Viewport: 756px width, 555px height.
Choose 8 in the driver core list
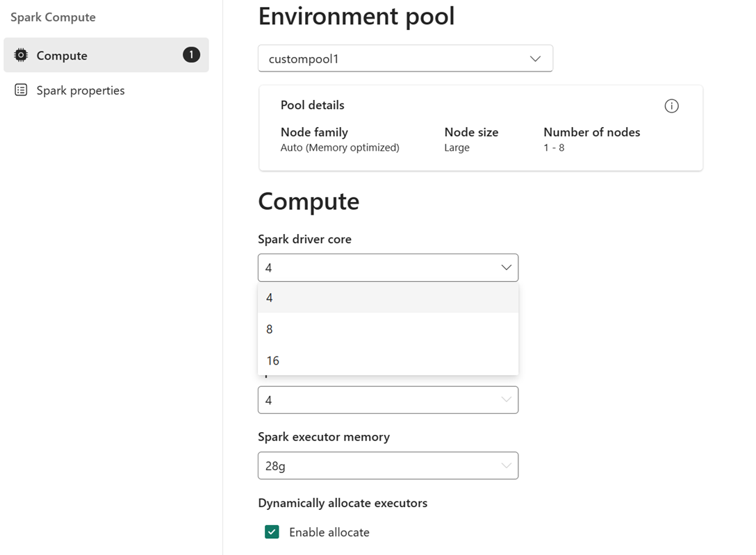click(x=387, y=329)
